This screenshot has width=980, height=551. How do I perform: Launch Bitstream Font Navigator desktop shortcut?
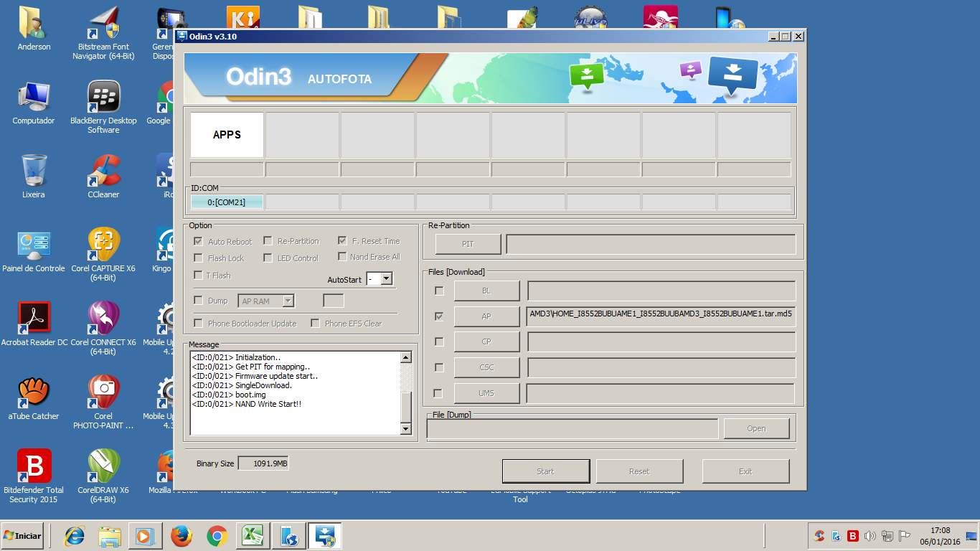(x=103, y=34)
